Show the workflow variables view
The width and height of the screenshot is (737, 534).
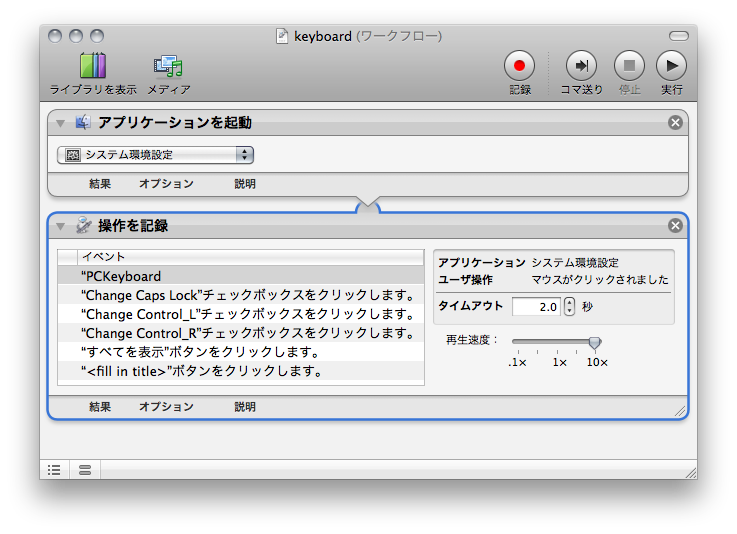coord(85,470)
